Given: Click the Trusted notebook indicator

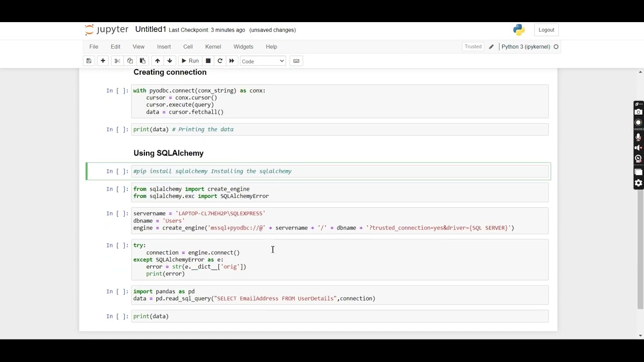Looking at the screenshot, I should pyautogui.click(x=473, y=47).
